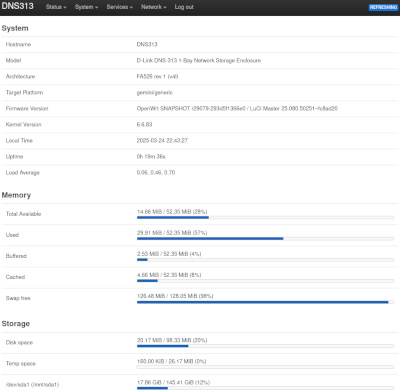The height and width of the screenshot is (392, 400).
Task: Click the Storage section heading
Action: (x=16, y=324)
